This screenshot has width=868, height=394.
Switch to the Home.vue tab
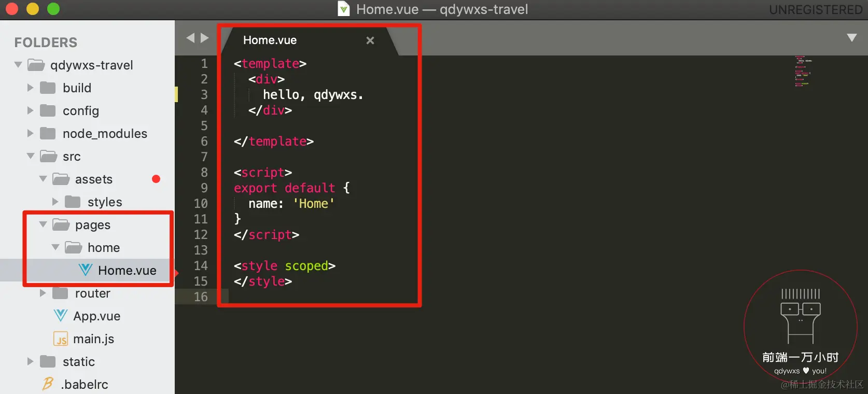309,40
